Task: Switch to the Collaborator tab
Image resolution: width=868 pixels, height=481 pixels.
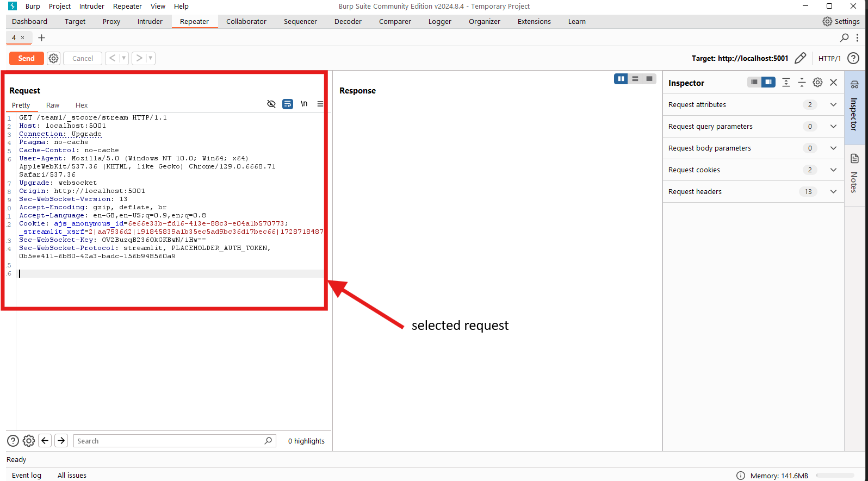Action: (x=246, y=22)
